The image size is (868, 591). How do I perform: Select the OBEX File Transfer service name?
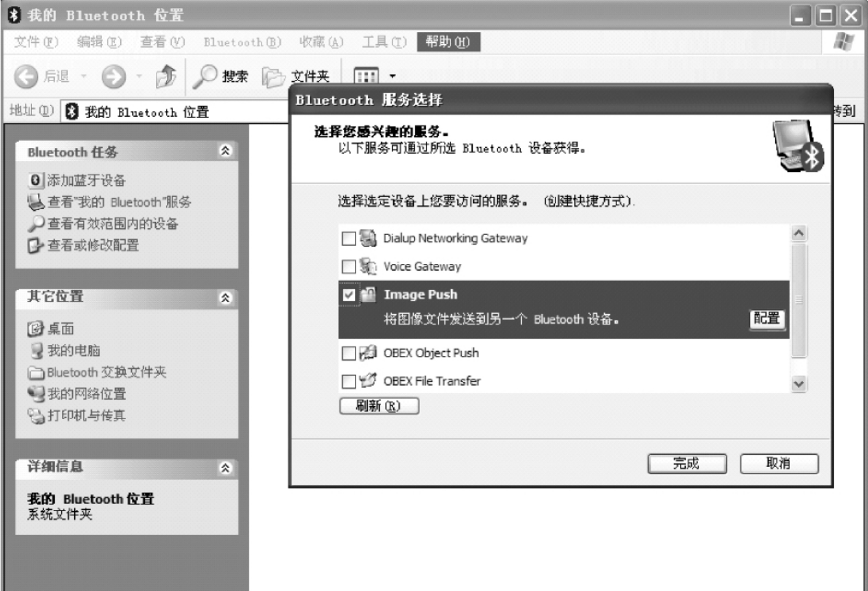pyautogui.click(x=432, y=381)
